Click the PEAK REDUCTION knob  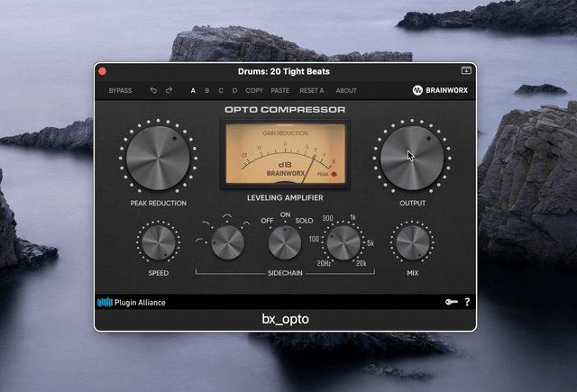pyautogui.click(x=158, y=158)
